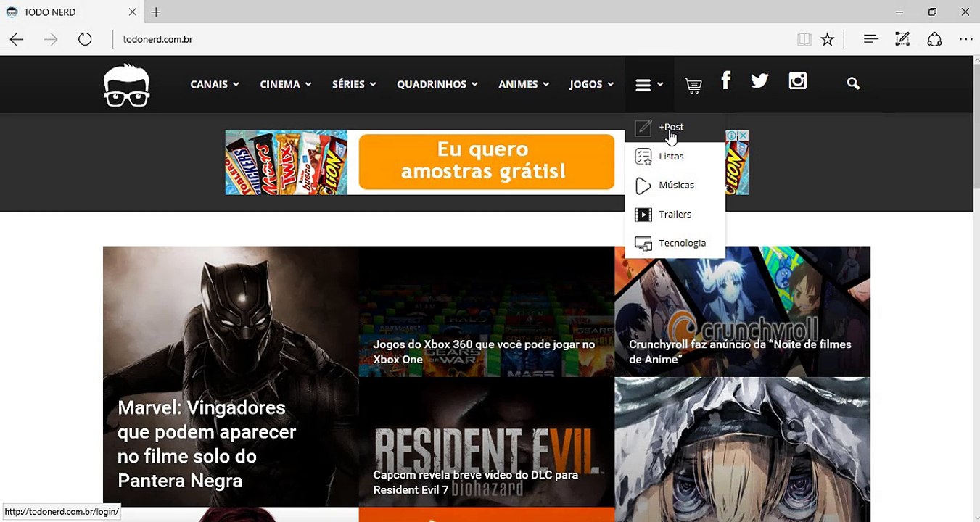Add page to favorites with star icon
The image size is (980, 522).
(828, 39)
